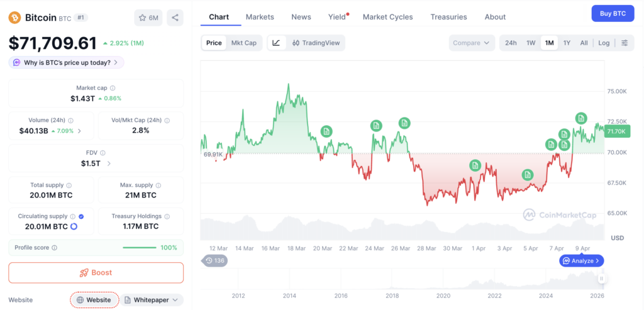Image resolution: width=644 pixels, height=310 pixels.
Task: Select the Price chart toggle
Action: click(214, 43)
